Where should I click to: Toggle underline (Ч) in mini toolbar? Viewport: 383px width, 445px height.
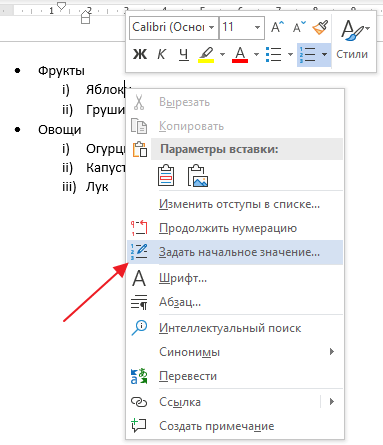coord(183,54)
